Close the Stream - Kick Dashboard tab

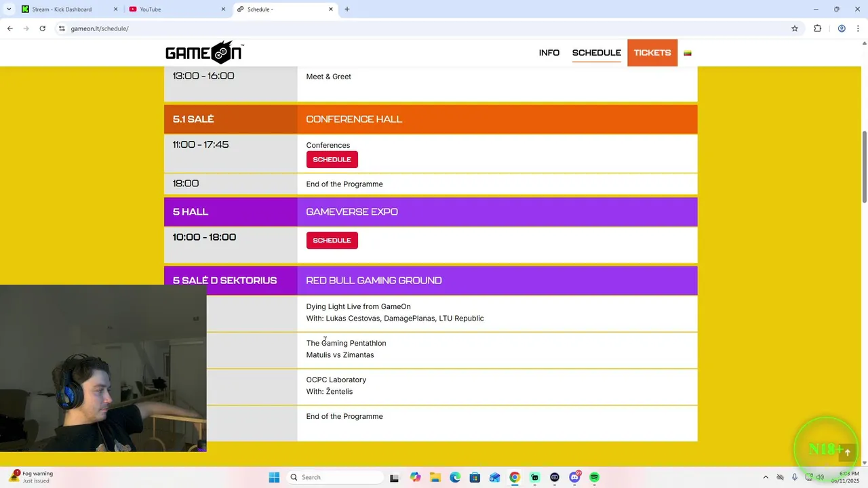115,9
